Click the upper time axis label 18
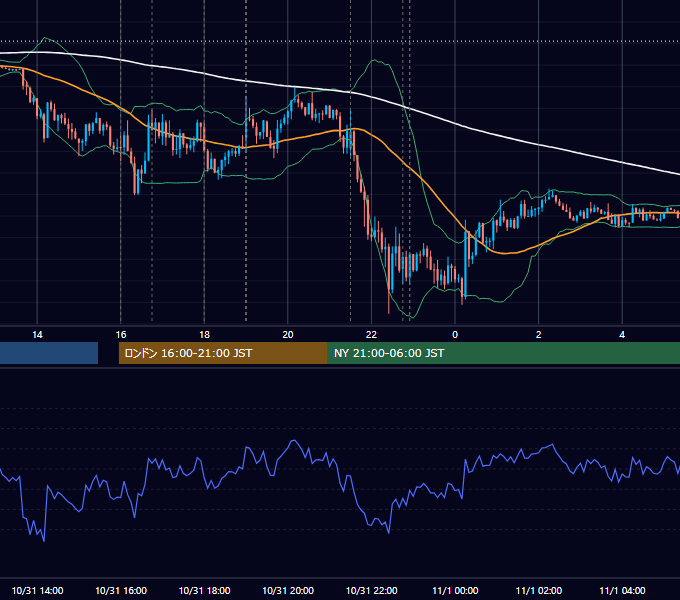680x600 pixels. pyautogui.click(x=204, y=335)
